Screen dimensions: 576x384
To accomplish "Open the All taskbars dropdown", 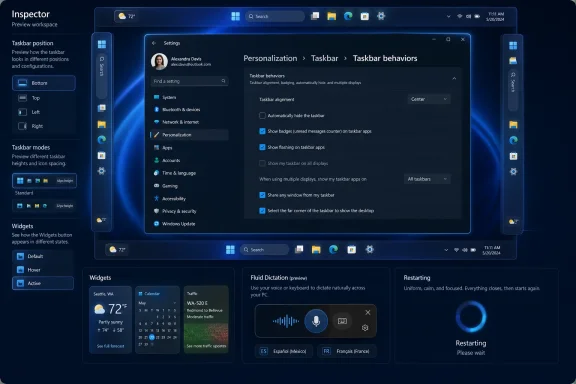I will [427, 179].
